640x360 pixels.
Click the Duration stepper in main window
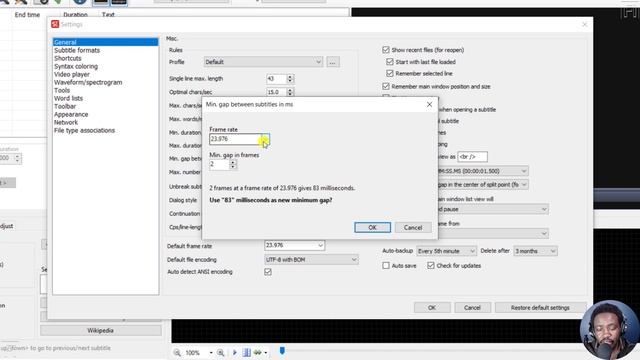[18, 158]
